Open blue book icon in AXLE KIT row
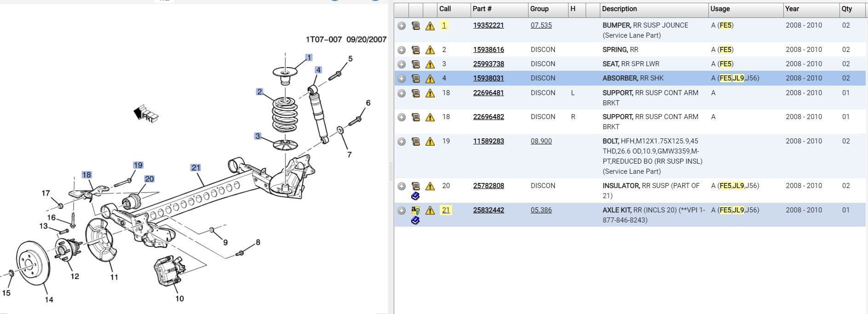This screenshot has width=868, height=314. (x=415, y=221)
